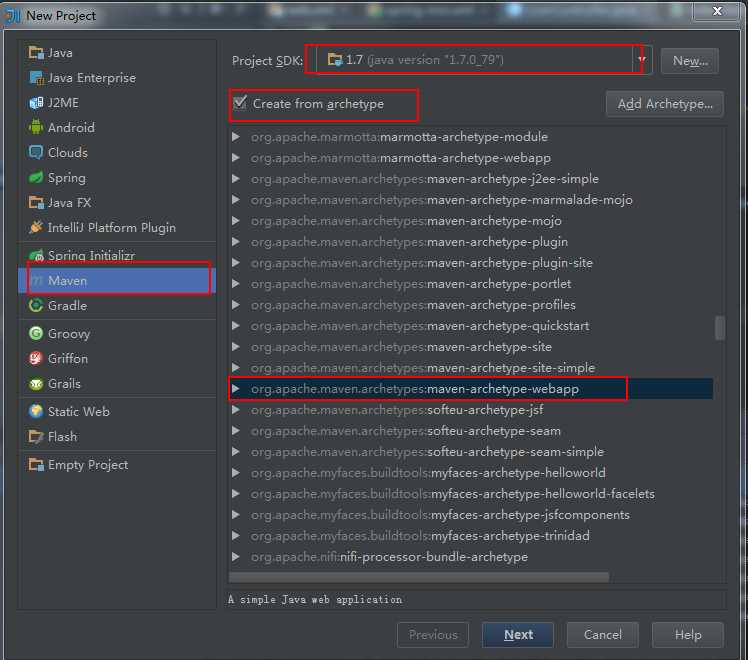Click the horizontal scrollbar of archetype list
The height and width of the screenshot is (660, 748).
[419, 577]
